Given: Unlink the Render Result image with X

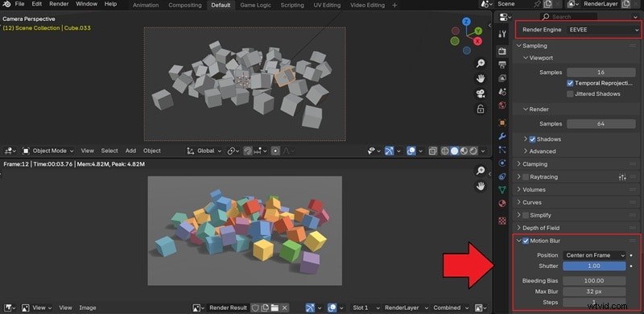Looking at the screenshot, I should pos(285,308).
